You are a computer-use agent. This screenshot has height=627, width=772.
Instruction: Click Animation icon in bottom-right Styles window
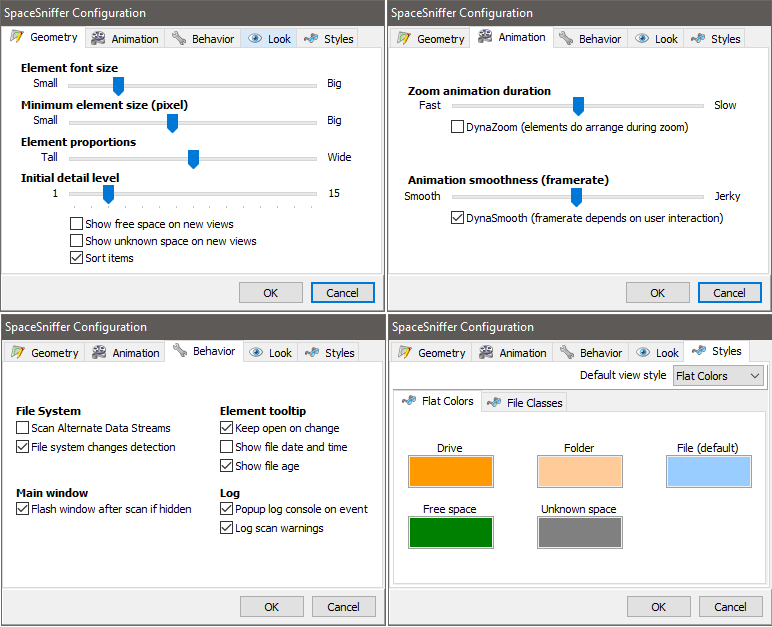(486, 353)
